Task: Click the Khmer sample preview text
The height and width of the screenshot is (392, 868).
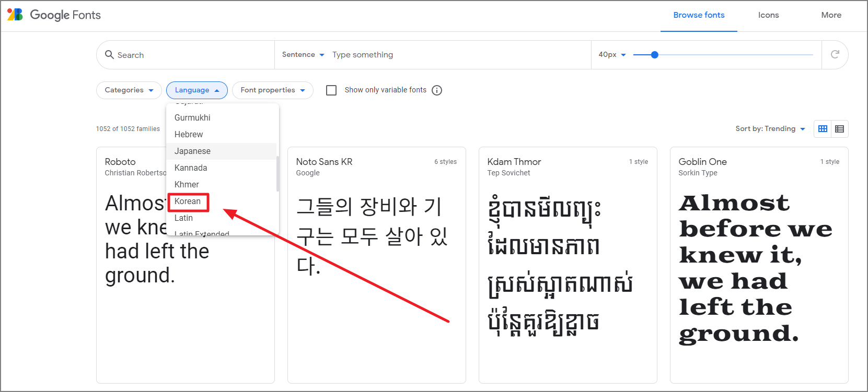Action: [560, 265]
